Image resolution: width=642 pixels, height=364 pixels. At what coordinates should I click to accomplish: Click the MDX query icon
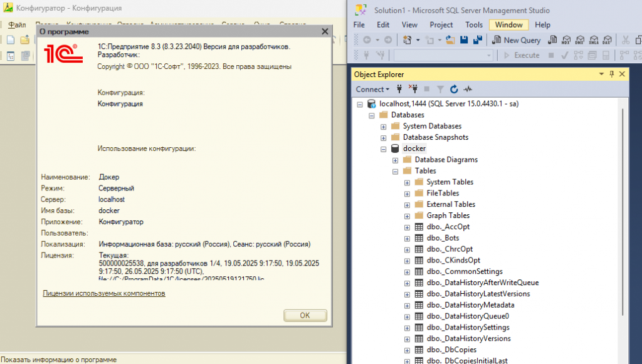point(566,40)
